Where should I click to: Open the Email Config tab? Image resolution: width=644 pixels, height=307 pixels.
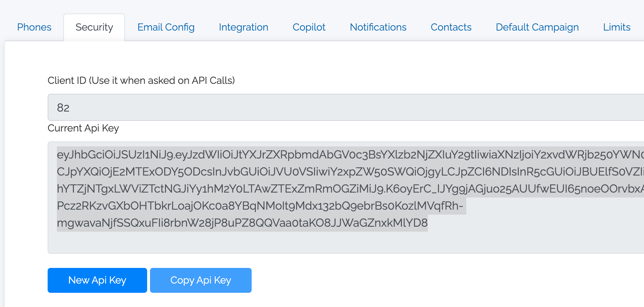166,27
